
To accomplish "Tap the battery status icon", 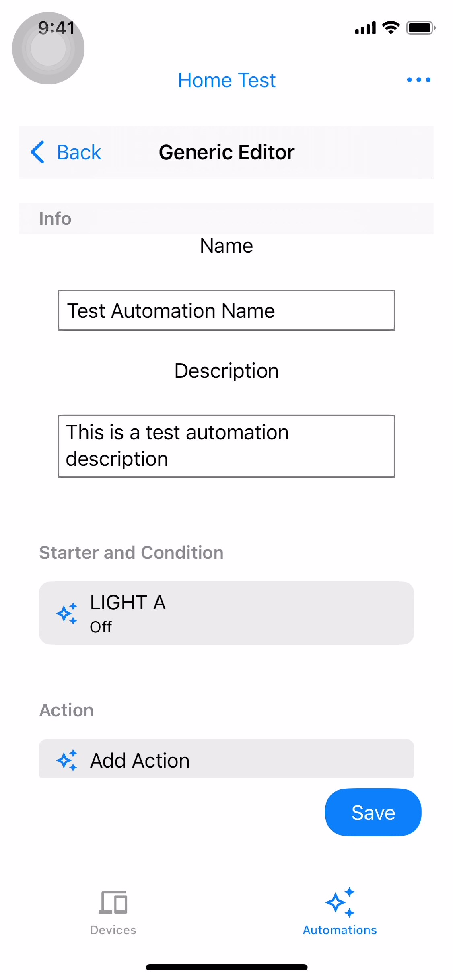I will [x=420, y=28].
